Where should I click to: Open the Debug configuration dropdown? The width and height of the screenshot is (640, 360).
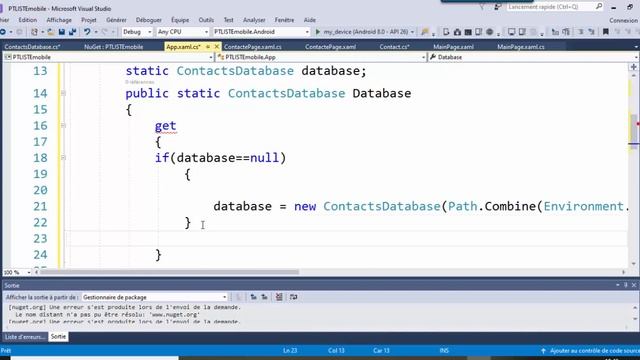pyautogui.click(x=137, y=32)
